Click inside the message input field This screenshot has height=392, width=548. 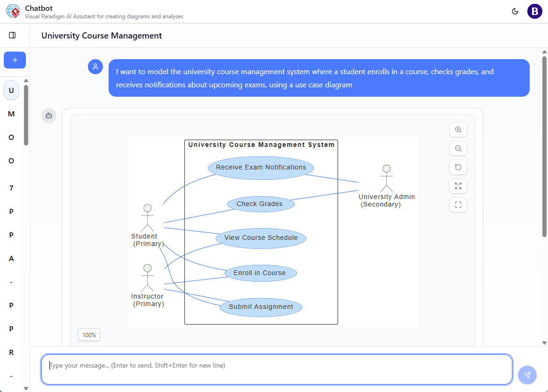pyautogui.click(x=277, y=370)
